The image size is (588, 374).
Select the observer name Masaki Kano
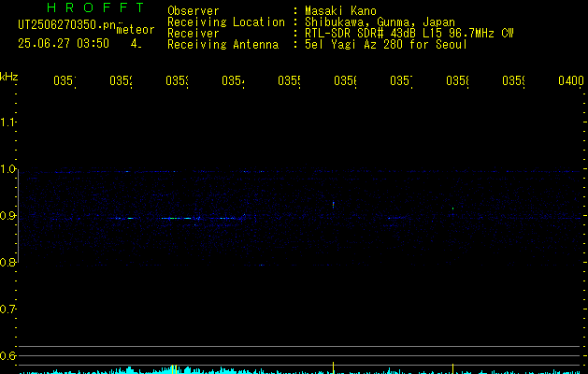tap(340, 11)
